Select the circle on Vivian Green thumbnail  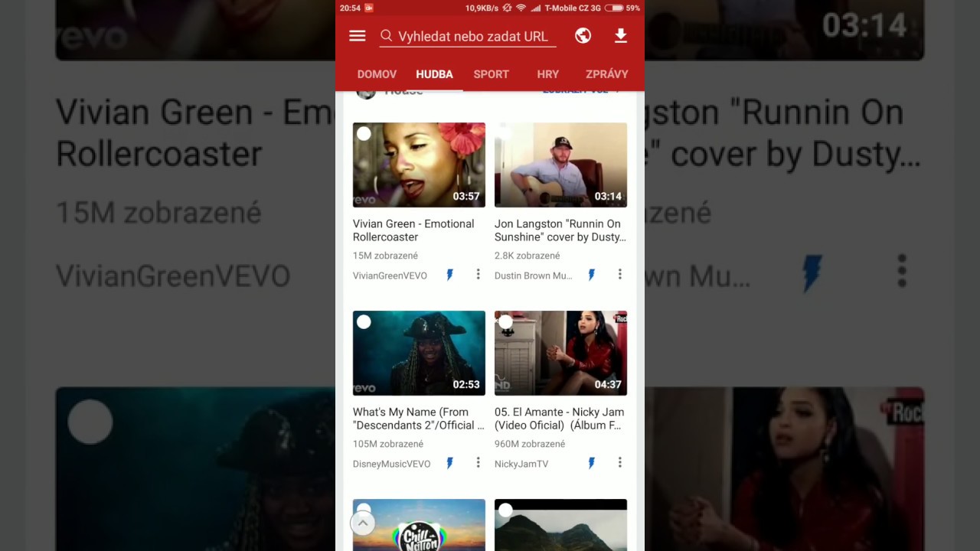[364, 134]
